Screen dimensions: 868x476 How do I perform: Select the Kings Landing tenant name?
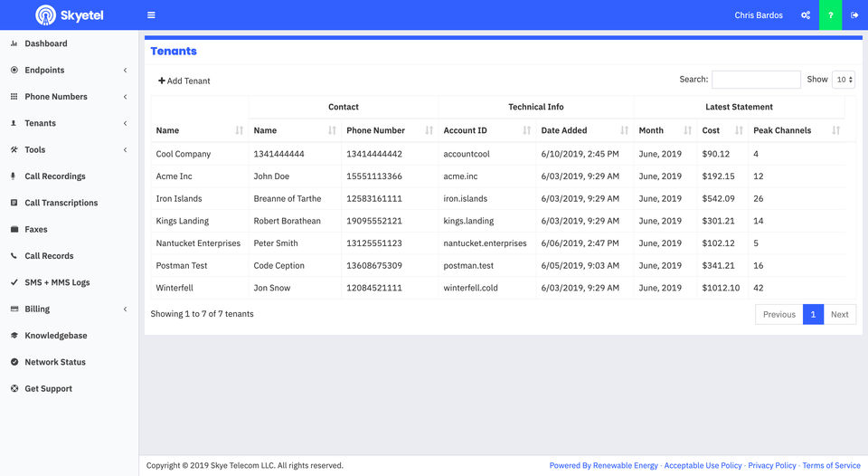point(182,221)
